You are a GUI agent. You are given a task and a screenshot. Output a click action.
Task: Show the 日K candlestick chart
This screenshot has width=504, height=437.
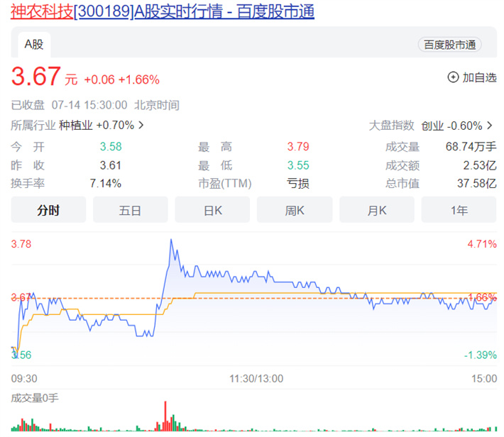[212, 210]
